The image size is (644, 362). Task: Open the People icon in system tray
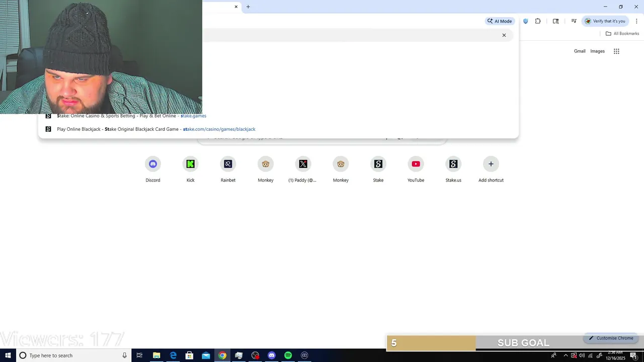(x=554, y=355)
